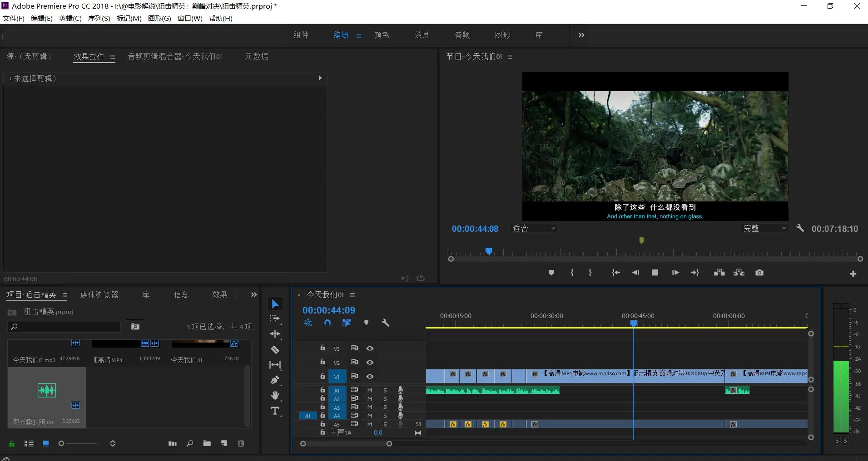Mute audio track A1
The width and height of the screenshot is (868, 461).
(x=370, y=390)
